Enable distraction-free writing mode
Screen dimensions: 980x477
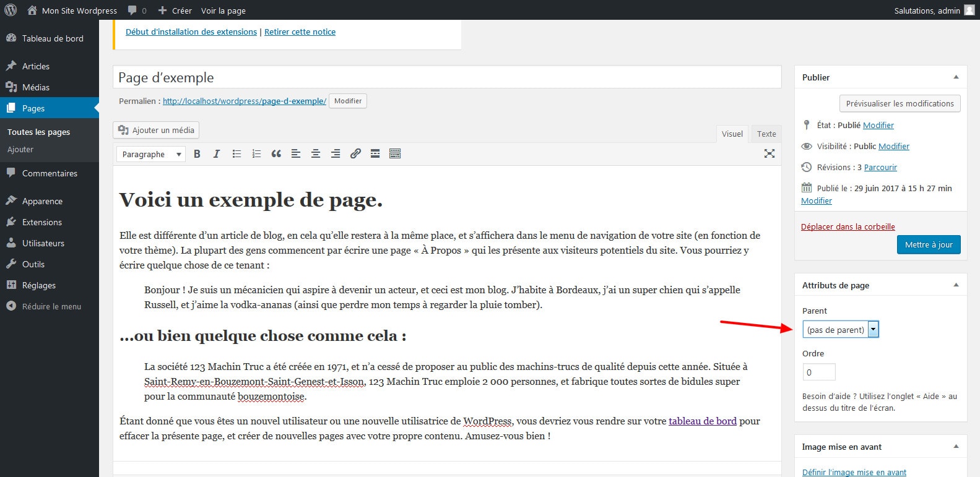point(770,153)
